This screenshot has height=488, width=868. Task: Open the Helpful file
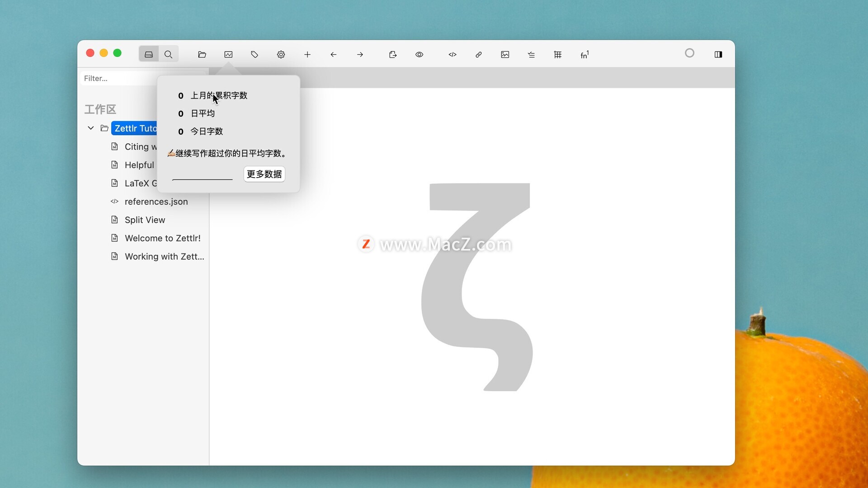tap(139, 165)
